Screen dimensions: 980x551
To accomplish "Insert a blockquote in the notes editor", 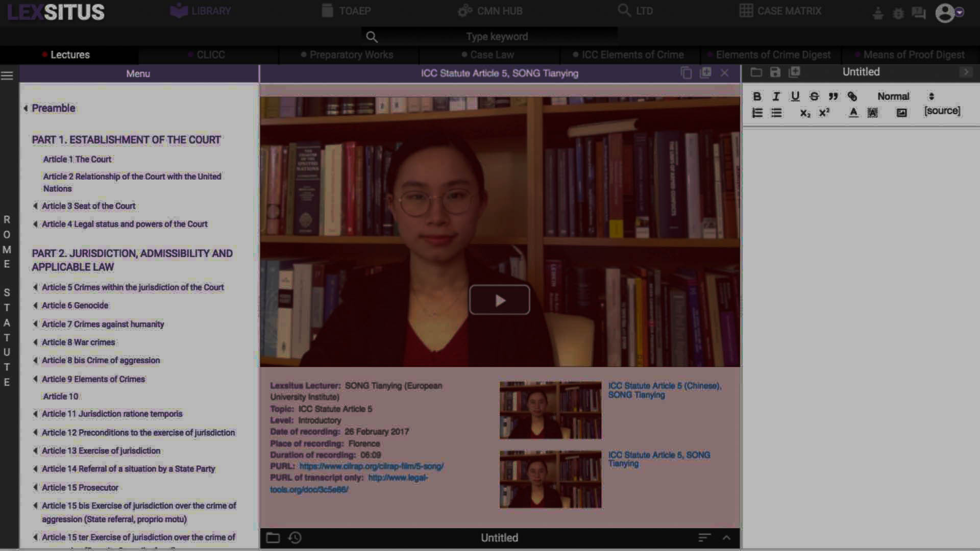I will [833, 96].
